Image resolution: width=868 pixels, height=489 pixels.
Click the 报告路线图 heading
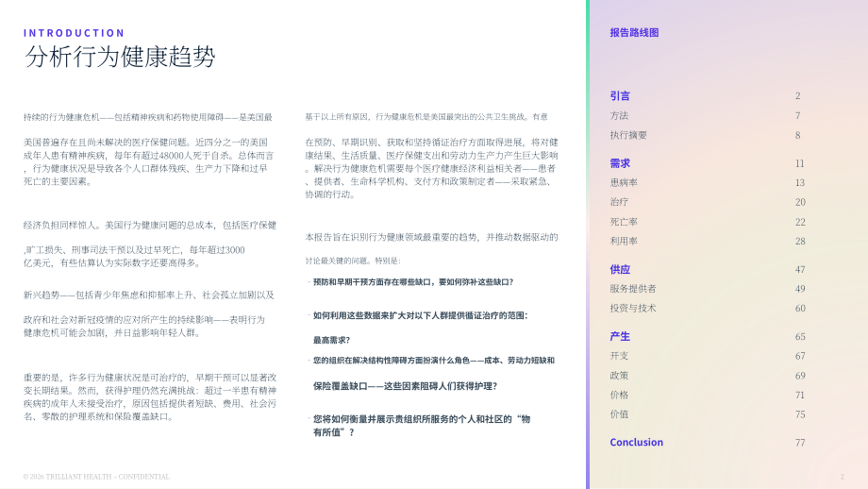click(x=634, y=33)
